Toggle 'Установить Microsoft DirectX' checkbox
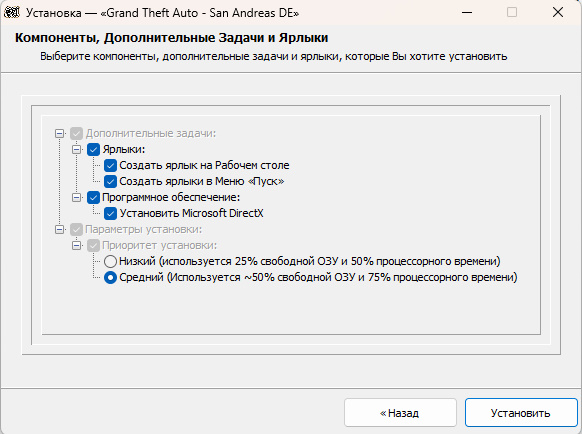 click(x=110, y=213)
